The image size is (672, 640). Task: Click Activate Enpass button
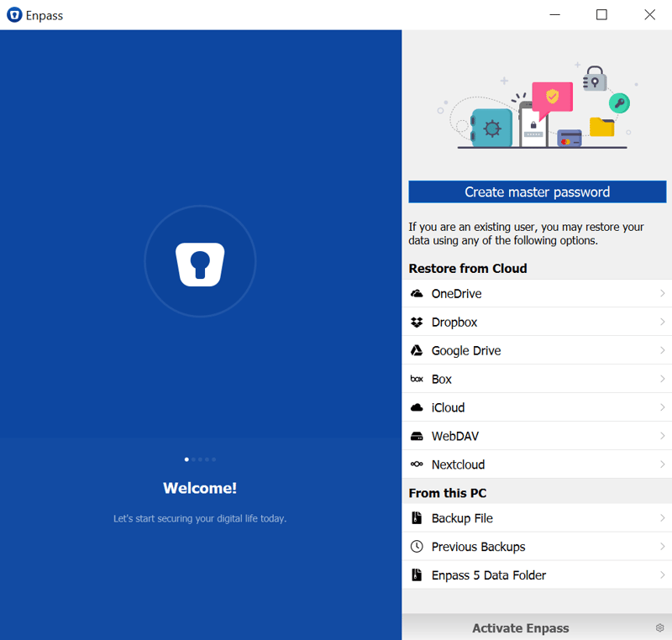click(x=521, y=628)
